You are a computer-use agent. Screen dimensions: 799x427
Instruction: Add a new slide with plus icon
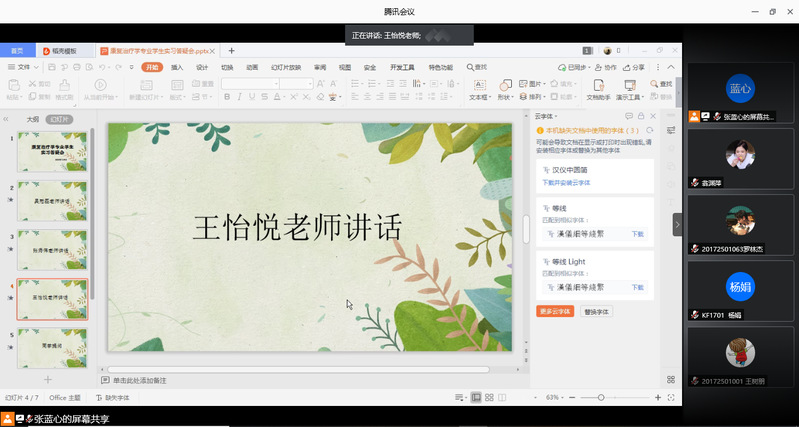pos(47,380)
